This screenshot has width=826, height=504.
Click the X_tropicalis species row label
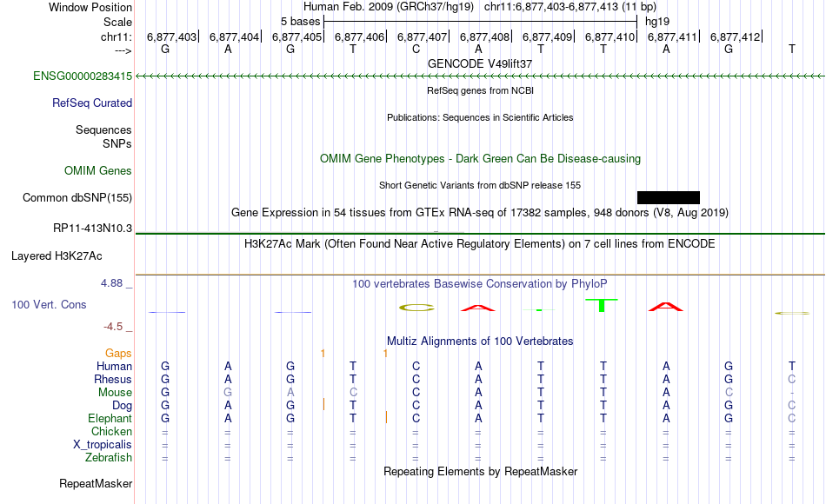103,445
